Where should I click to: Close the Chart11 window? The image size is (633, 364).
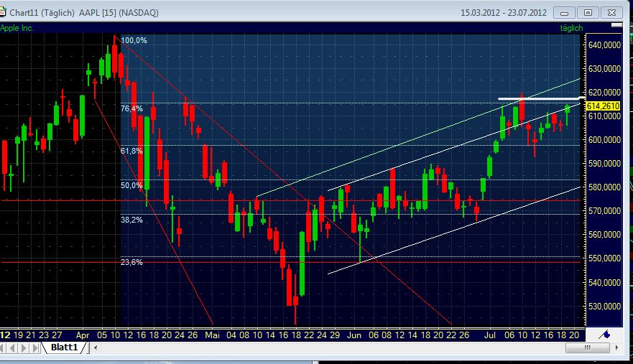click(x=611, y=13)
